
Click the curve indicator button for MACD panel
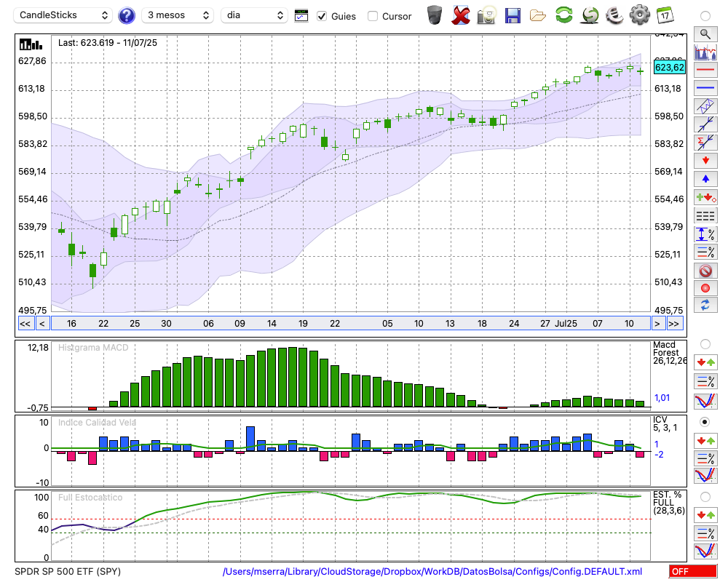(705, 401)
